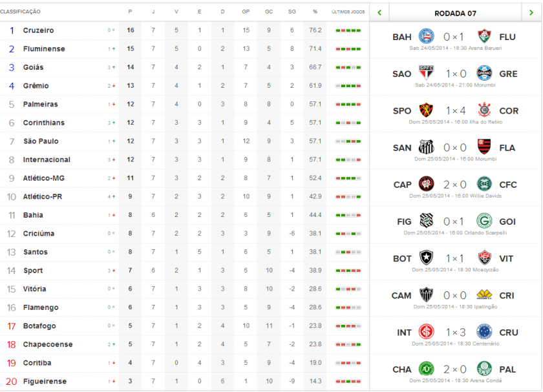Click the Bahia club crest
The height and width of the screenshot is (392, 543).
click(x=427, y=36)
